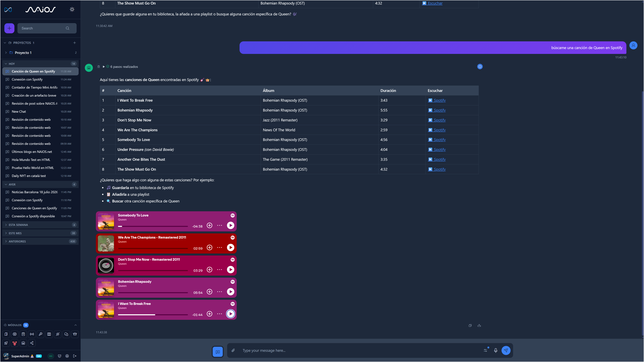This screenshot has height=362, width=644.
Task: Click the green infinity badge
Action: (x=51, y=356)
